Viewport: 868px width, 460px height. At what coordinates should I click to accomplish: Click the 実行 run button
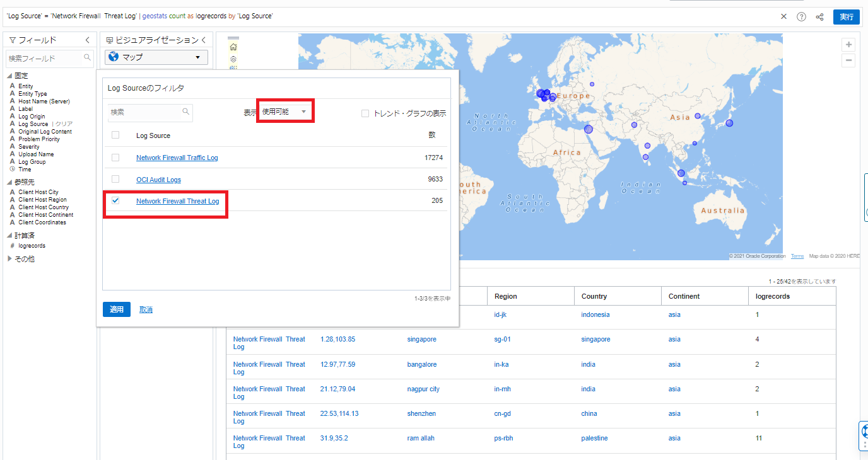pyautogui.click(x=846, y=17)
